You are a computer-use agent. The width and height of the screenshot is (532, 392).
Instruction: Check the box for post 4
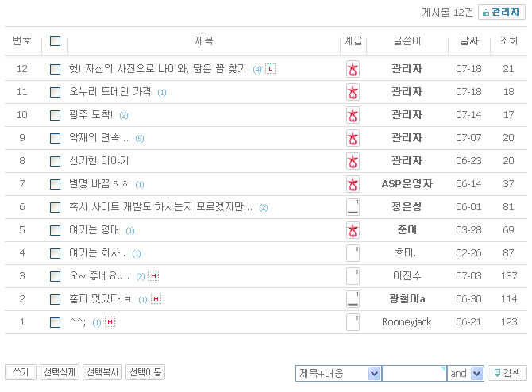[x=55, y=253]
